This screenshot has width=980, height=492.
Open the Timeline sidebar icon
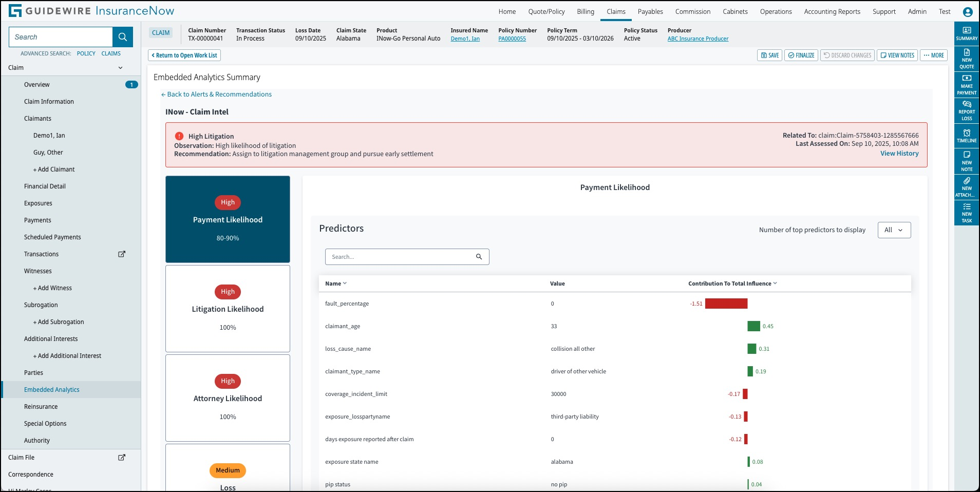coord(966,136)
